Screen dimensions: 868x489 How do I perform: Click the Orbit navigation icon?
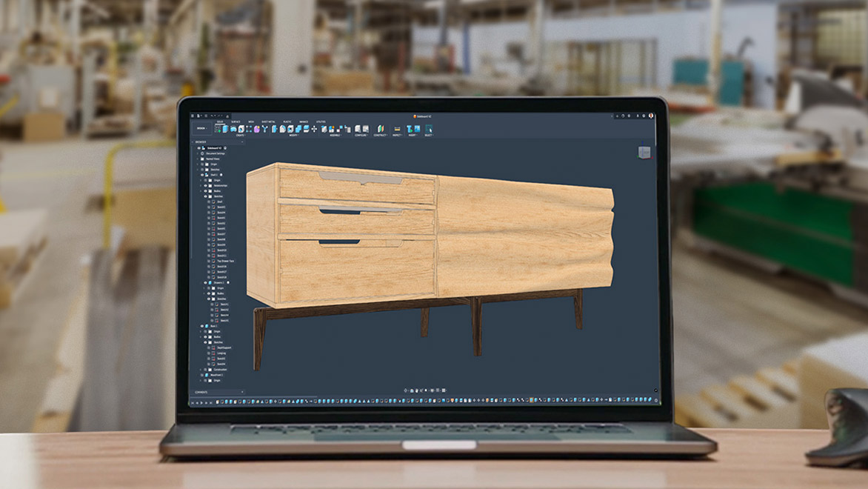pos(406,390)
